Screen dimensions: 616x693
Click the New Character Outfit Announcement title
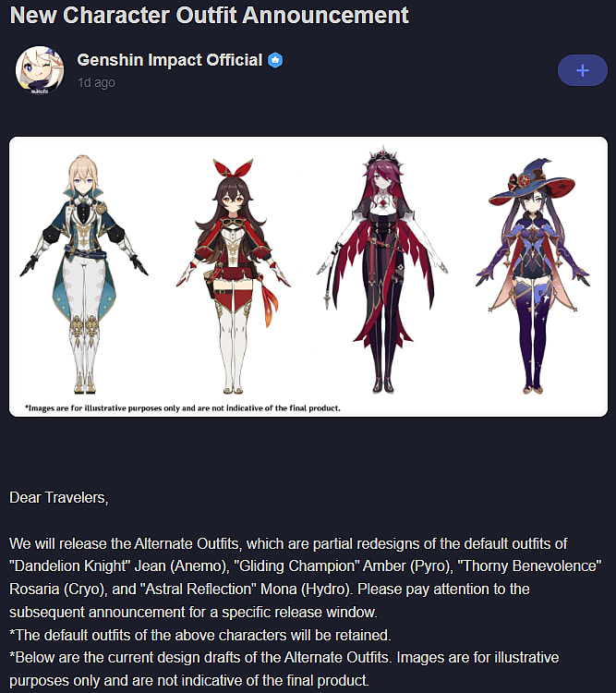(210, 15)
